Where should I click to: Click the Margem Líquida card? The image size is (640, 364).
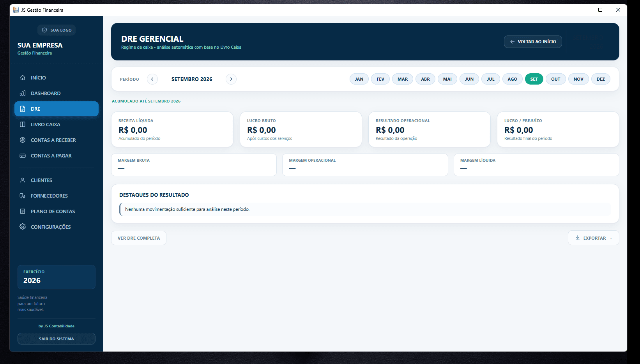(537, 165)
